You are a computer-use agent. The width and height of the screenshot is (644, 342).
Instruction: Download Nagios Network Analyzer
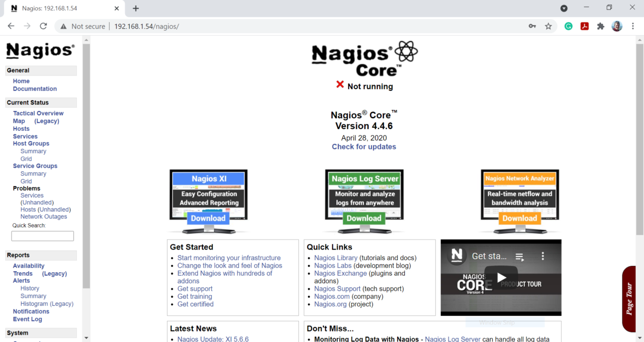click(520, 217)
